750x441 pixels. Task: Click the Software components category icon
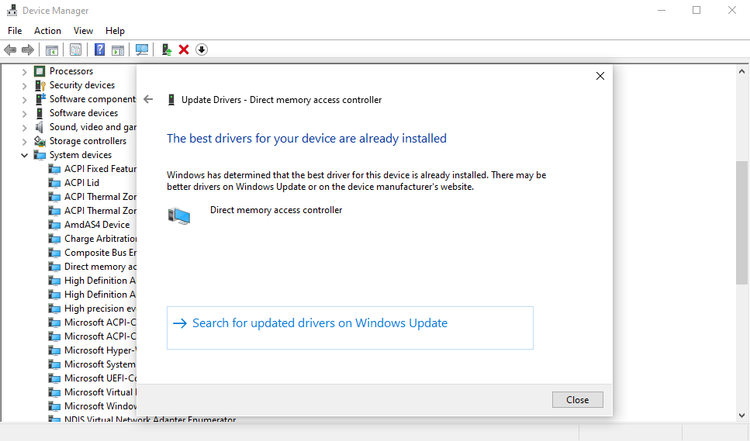pyautogui.click(x=40, y=99)
